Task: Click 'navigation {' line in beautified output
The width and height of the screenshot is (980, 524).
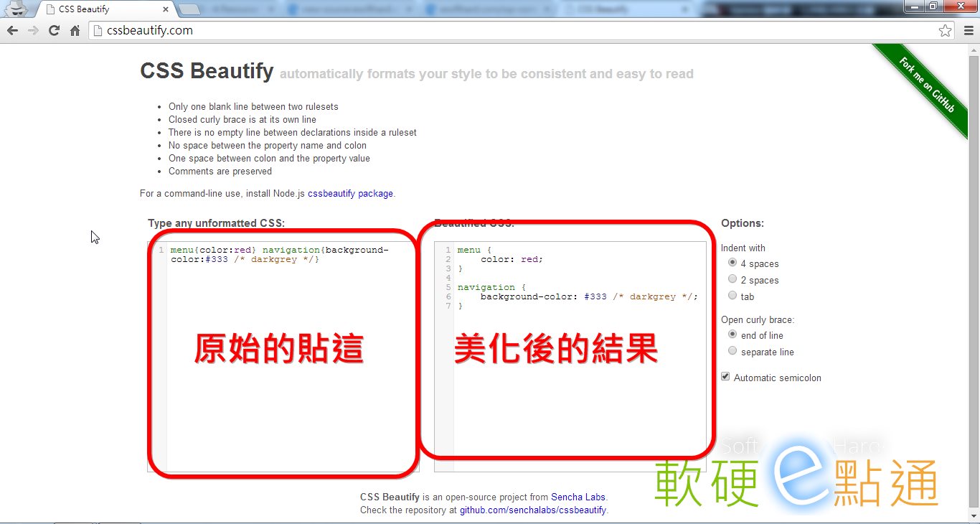Action: click(491, 287)
